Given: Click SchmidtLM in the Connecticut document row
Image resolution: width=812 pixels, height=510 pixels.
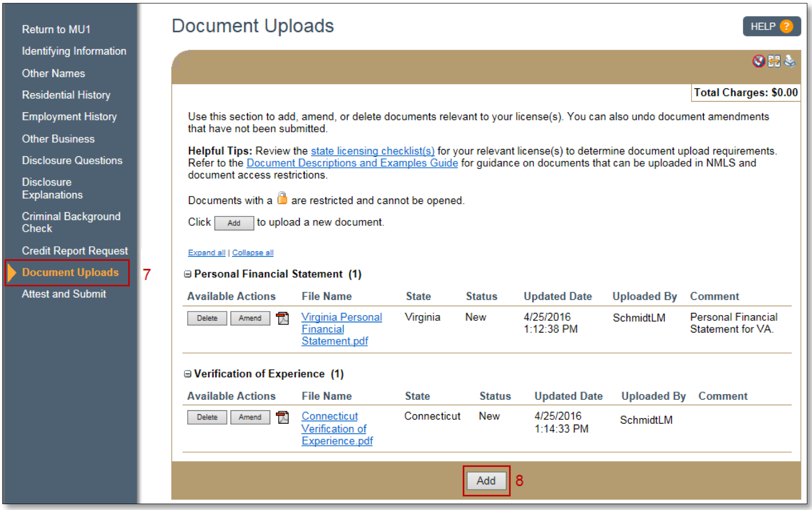Looking at the screenshot, I should 646,420.
